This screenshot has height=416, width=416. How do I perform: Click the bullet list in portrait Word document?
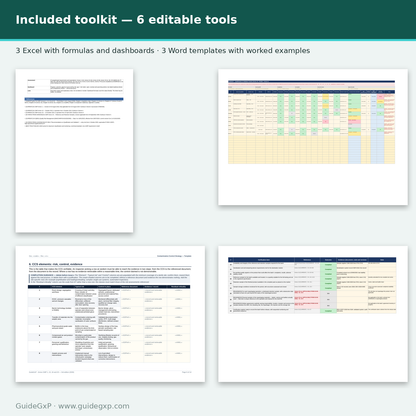click(x=73, y=116)
